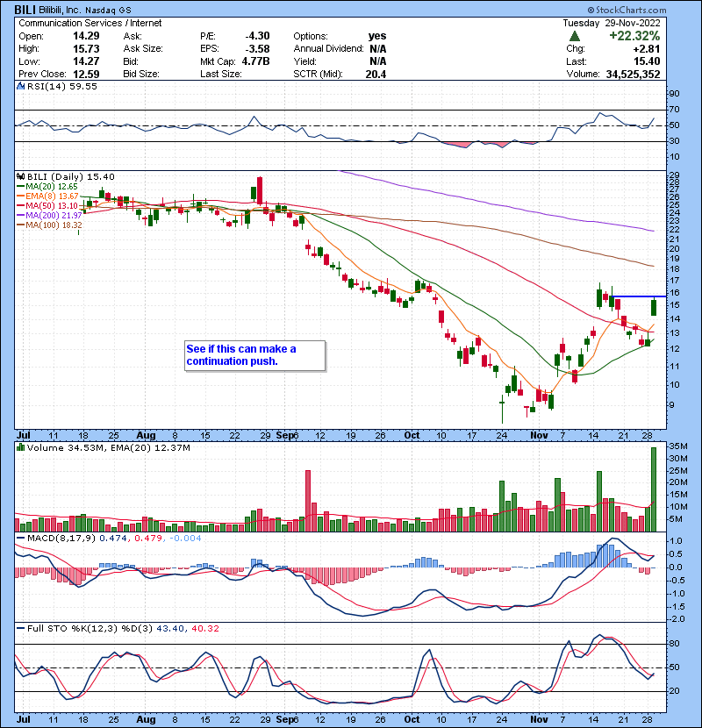Click the Options yes value
The image size is (702, 728).
377,36
